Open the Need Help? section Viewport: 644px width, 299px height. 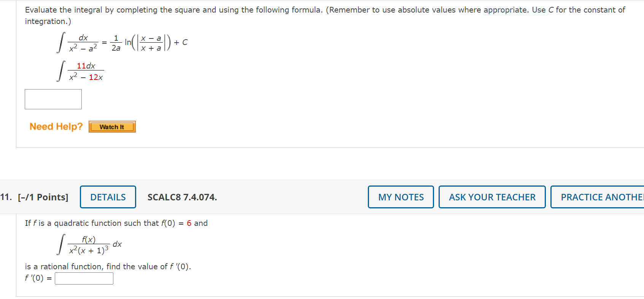point(56,126)
